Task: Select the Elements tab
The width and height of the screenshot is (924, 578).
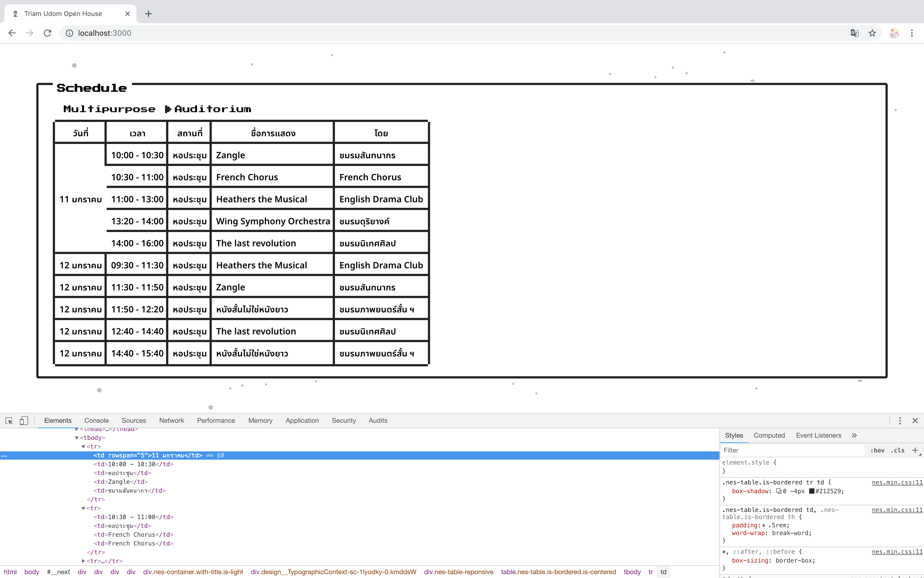Action: 58,421
